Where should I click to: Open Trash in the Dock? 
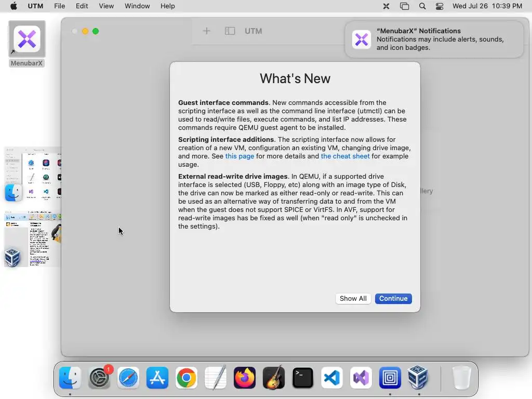click(462, 378)
